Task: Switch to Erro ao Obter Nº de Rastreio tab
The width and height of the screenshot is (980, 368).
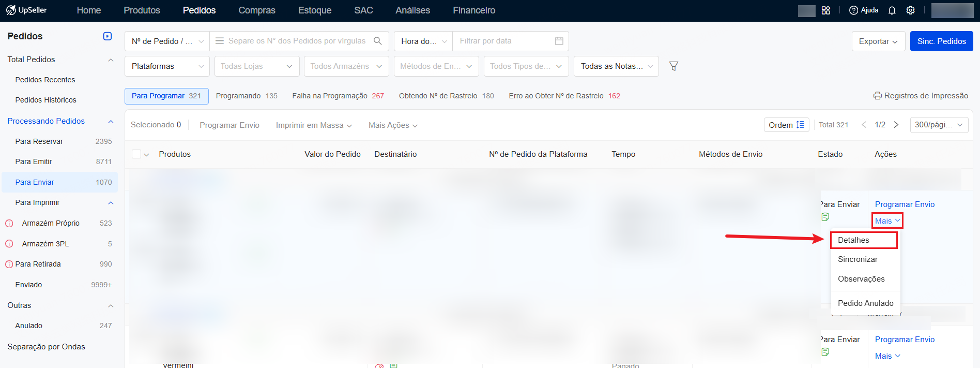Action: [x=564, y=96]
